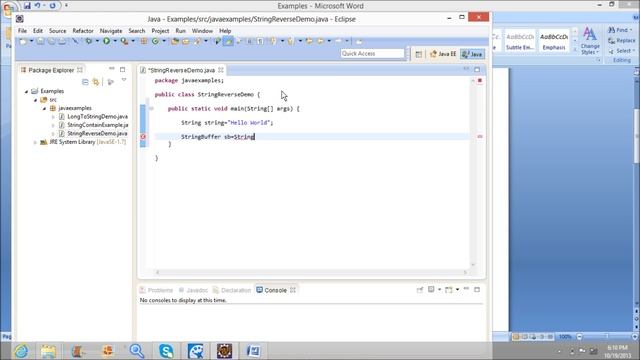Viewport: 640px width, 360px height.
Task: Close the StringReverseDemo.java editor tab
Action: (221, 70)
